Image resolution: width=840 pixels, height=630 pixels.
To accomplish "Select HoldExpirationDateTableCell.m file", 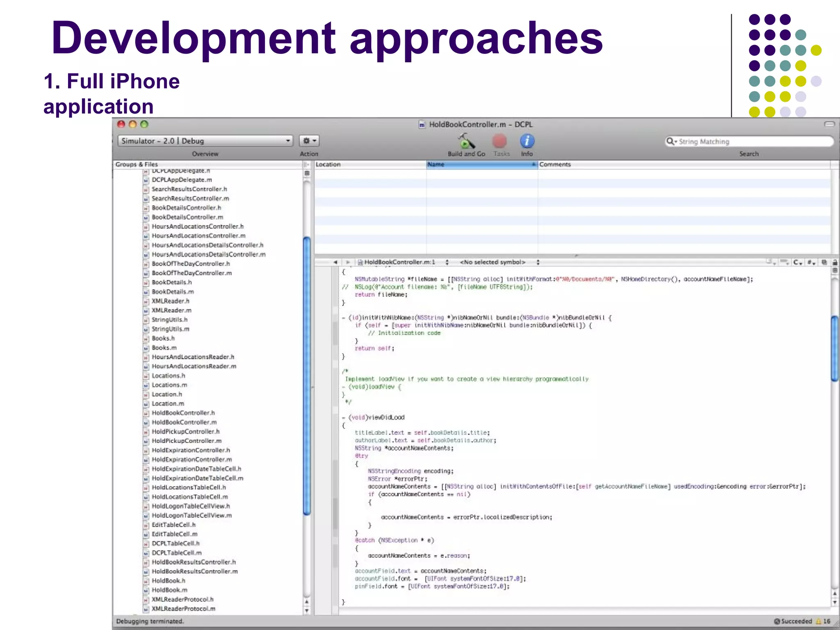I will tap(197, 478).
